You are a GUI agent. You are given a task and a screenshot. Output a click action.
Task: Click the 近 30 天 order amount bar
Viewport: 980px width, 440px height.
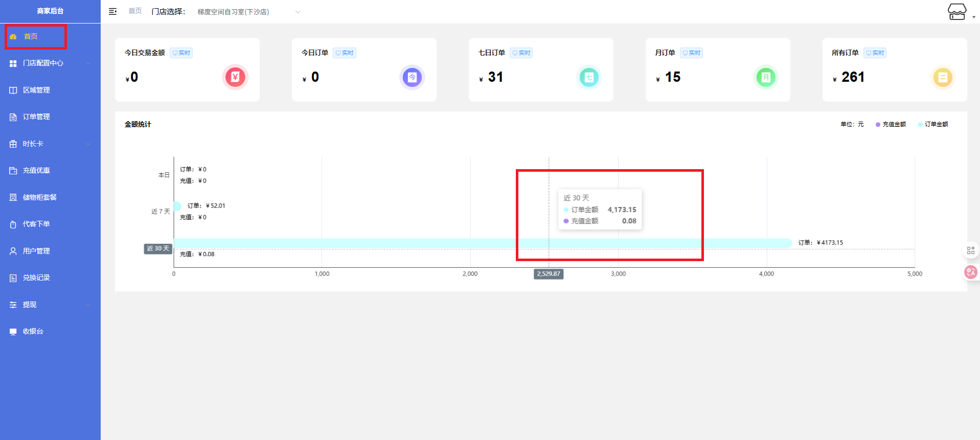pos(483,243)
